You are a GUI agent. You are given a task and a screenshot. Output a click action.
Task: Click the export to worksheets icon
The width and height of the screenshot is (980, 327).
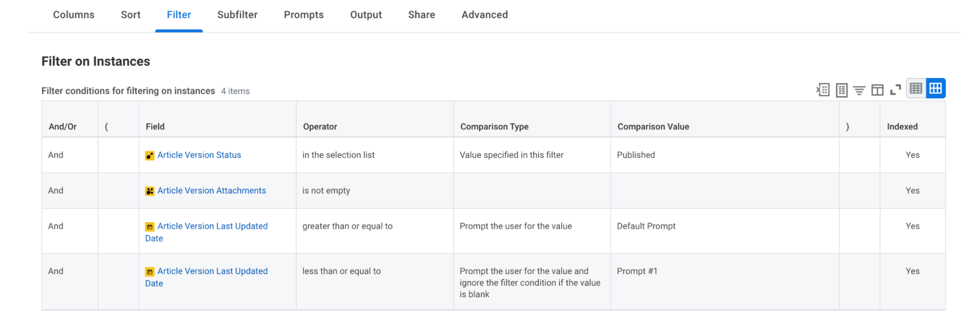pos(841,90)
